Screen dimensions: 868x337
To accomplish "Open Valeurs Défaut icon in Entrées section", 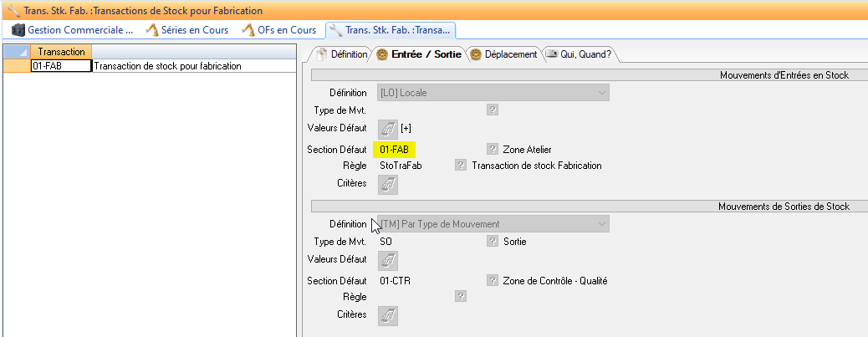I will 387,129.
